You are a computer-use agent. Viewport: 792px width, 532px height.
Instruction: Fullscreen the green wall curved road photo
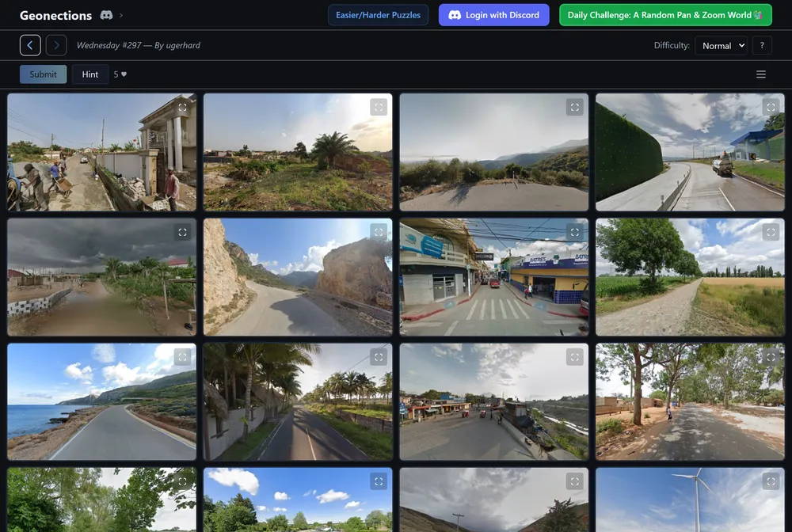tap(771, 107)
